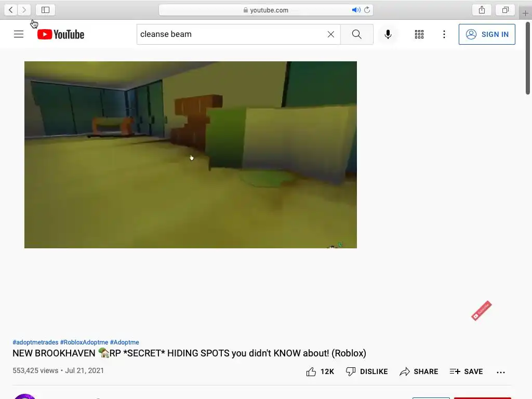Viewport: 532px width, 399px height.
Task: Click the video player area
Action: (190, 155)
